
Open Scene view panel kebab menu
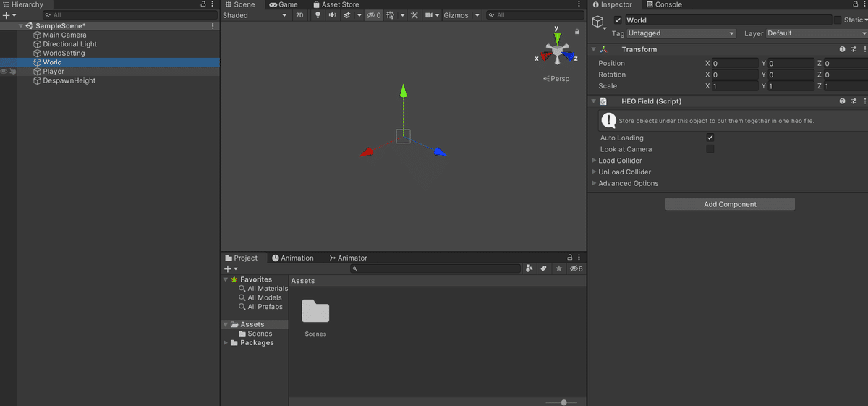pyautogui.click(x=579, y=4)
